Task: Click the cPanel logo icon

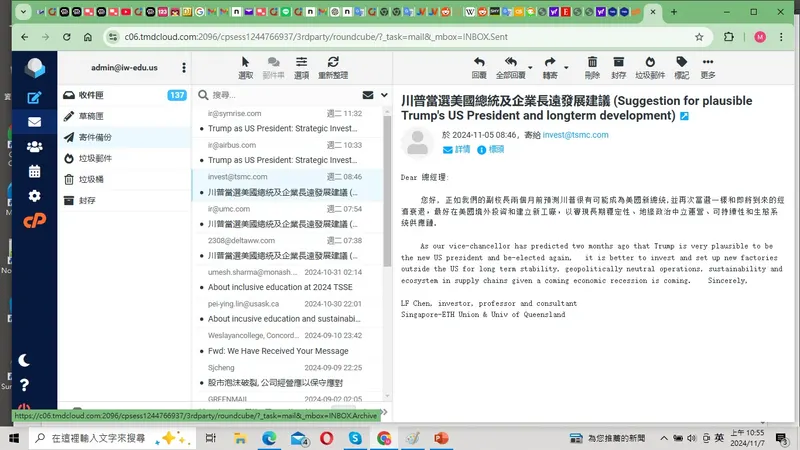Action: (34, 220)
